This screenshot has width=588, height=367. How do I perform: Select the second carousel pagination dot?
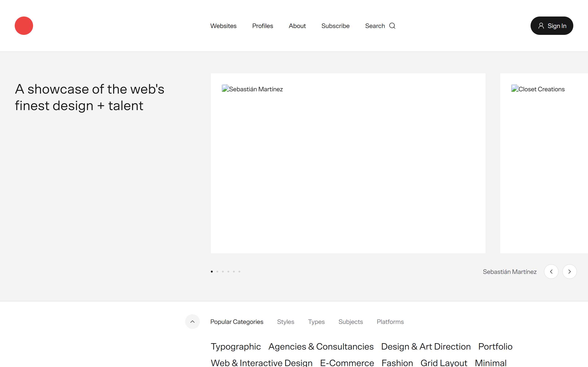pyautogui.click(x=217, y=272)
